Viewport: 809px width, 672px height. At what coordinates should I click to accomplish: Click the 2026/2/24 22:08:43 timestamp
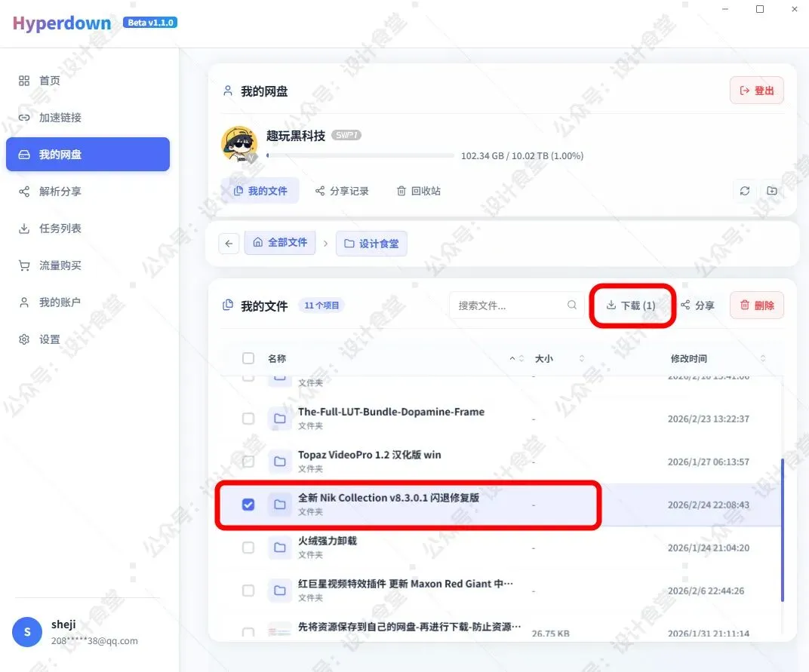click(x=709, y=505)
